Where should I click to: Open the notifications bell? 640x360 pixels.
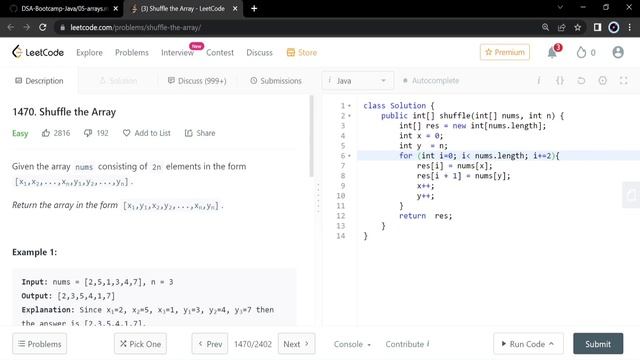[x=552, y=53]
